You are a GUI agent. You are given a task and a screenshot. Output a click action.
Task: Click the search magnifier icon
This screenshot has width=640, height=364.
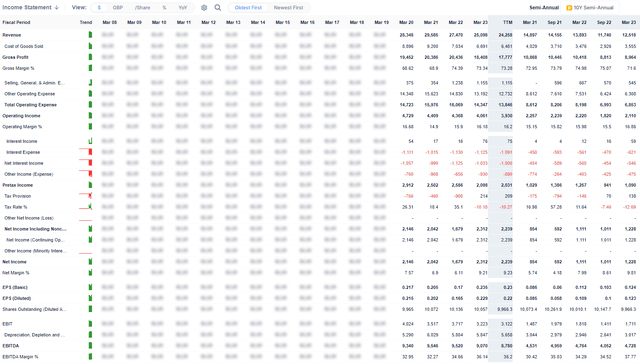click(x=218, y=8)
